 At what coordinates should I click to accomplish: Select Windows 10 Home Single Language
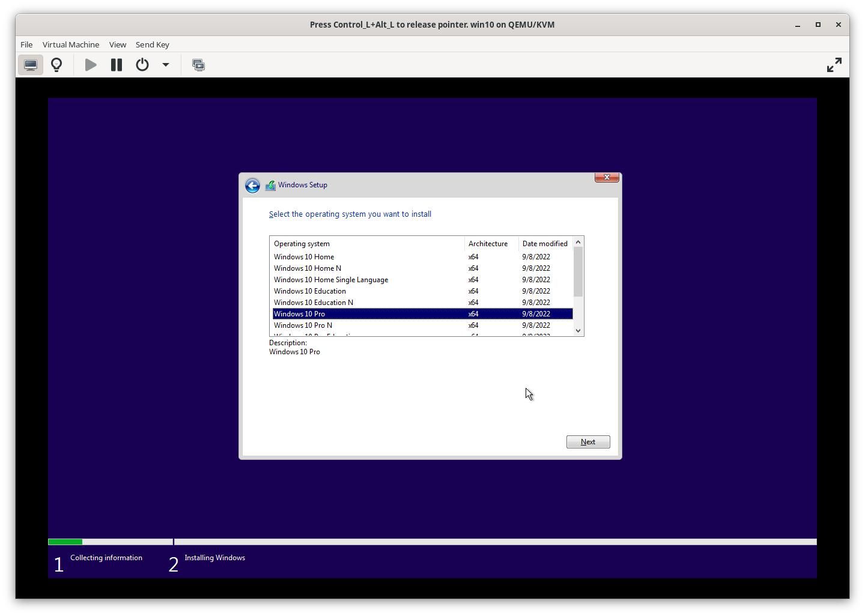pyautogui.click(x=422, y=280)
